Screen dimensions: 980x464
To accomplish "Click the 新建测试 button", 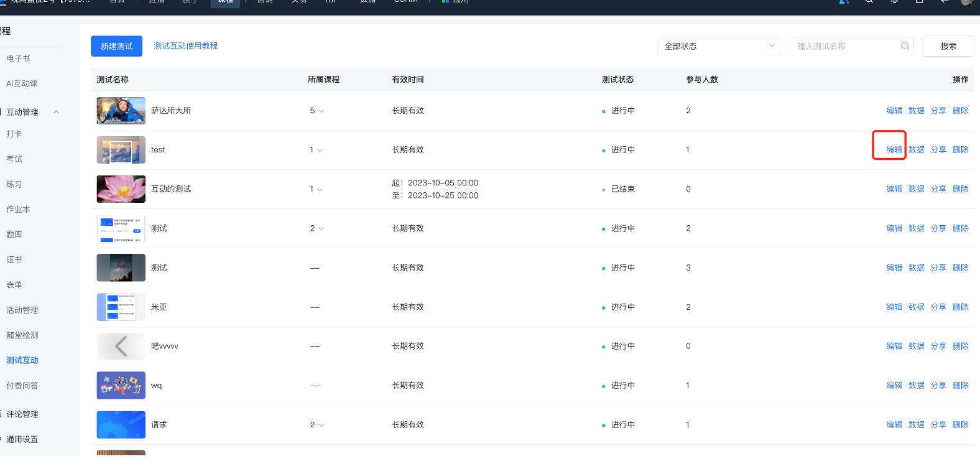I will 116,46.
